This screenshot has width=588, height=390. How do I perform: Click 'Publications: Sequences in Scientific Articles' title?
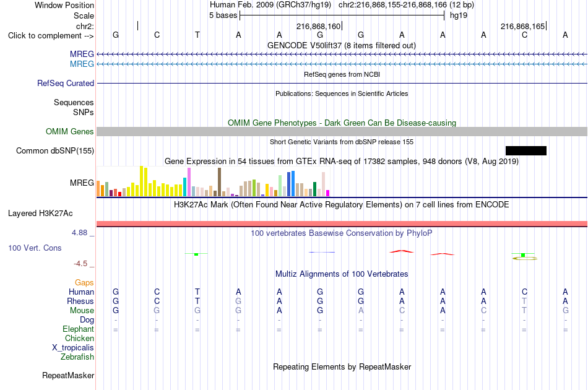[342, 93]
